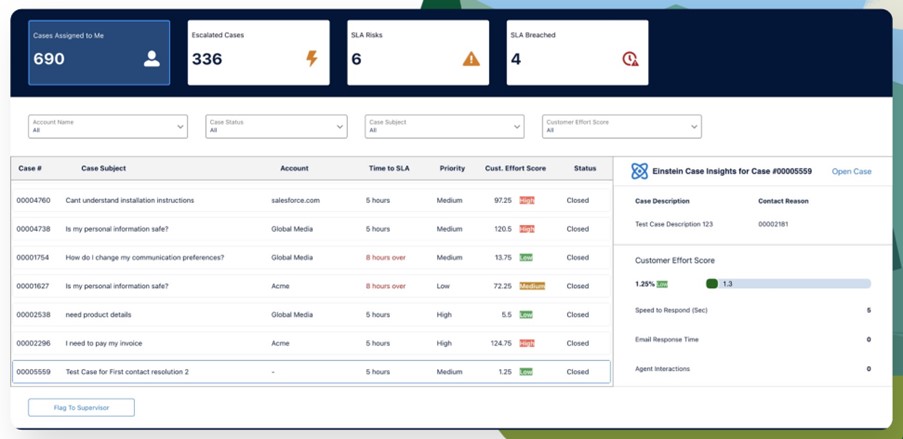Click the Einstein Case Insights atom icon
The image size is (903, 439).
click(x=639, y=171)
